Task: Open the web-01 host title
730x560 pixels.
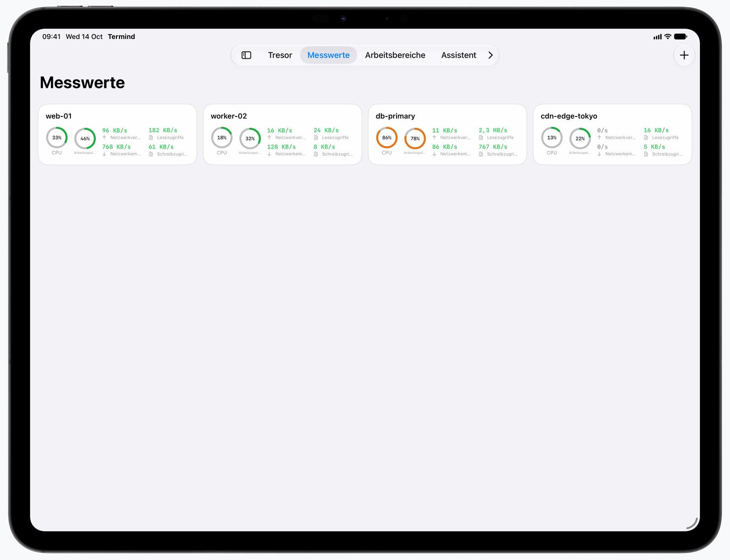Action: click(x=59, y=116)
